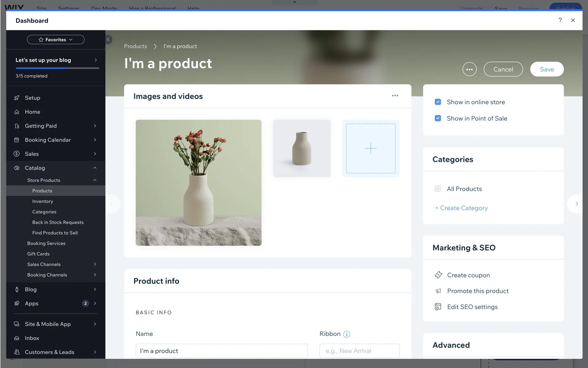Open Inventory in the sidebar
This screenshot has height=368, width=588.
(x=43, y=201)
